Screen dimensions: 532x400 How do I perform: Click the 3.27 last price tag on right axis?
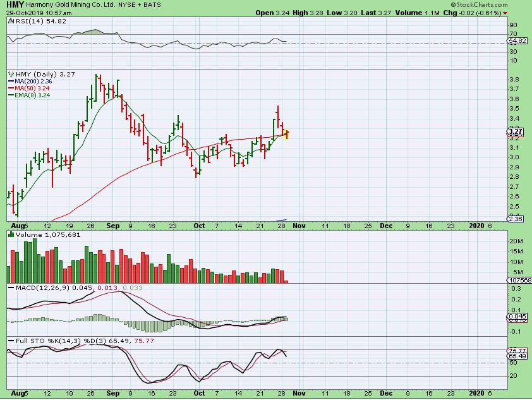coord(516,131)
